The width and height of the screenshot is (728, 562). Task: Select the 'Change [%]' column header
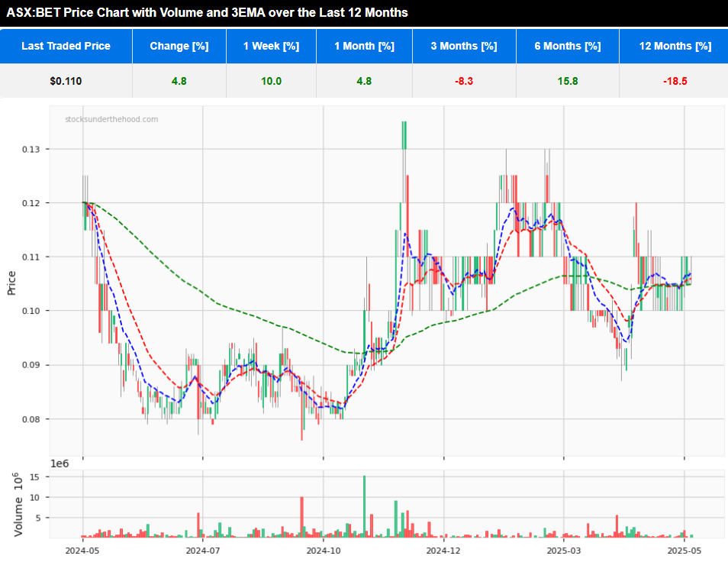click(x=179, y=46)
